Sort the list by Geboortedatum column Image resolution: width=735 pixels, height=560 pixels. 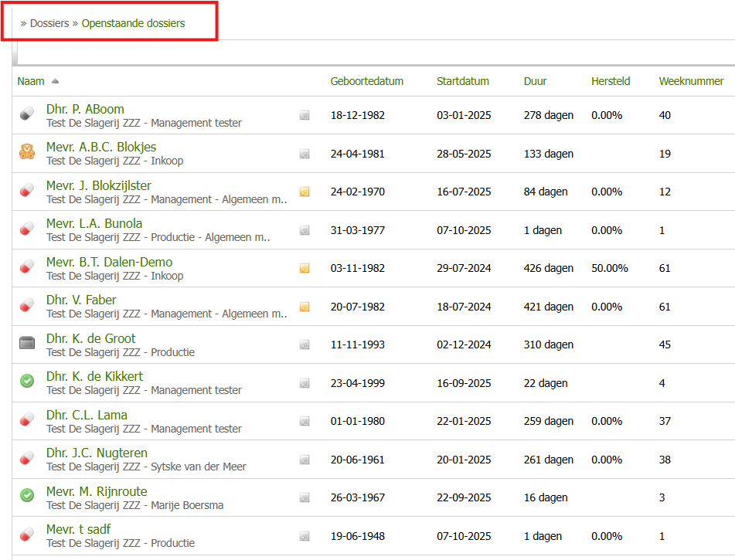click(366, 81)
